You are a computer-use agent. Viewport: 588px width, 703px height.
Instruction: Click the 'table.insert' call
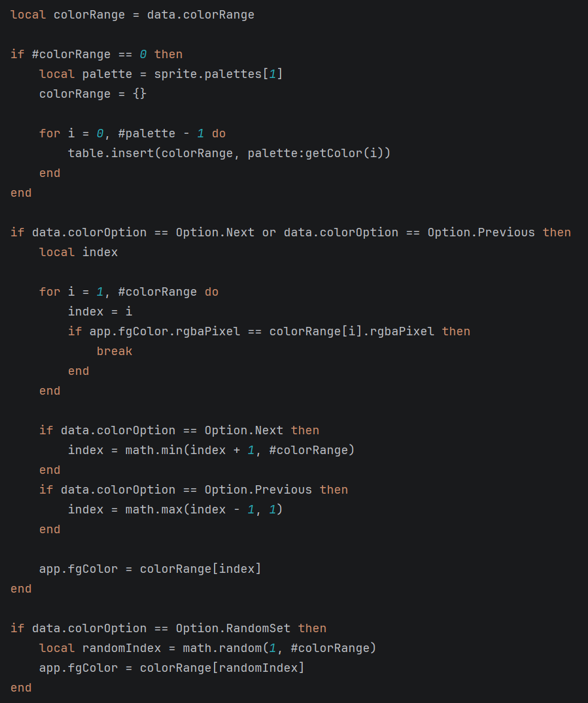click(111, 154)
